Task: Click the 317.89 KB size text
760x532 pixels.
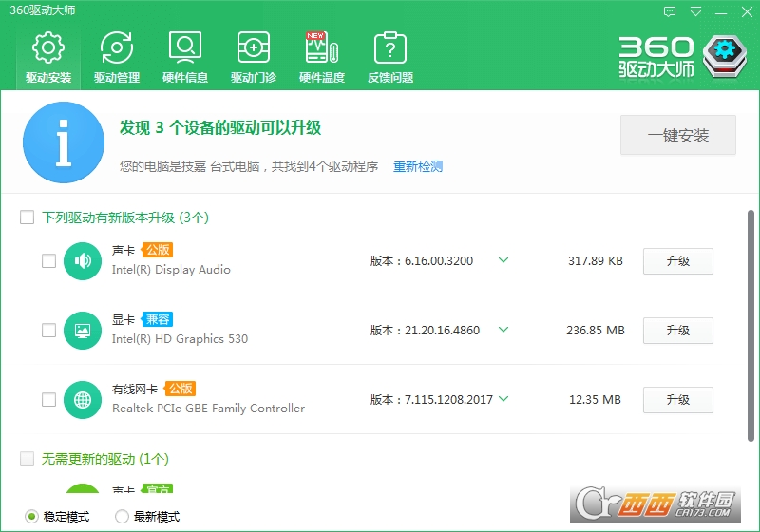Action: (x=596, y=261)
